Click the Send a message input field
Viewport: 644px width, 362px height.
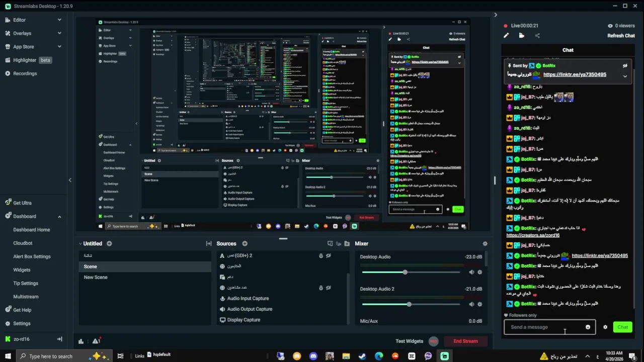(x=549, y=327)
